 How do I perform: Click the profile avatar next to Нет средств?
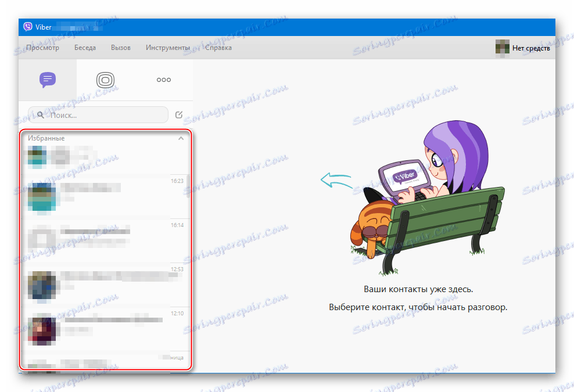(x=502, y=48)
